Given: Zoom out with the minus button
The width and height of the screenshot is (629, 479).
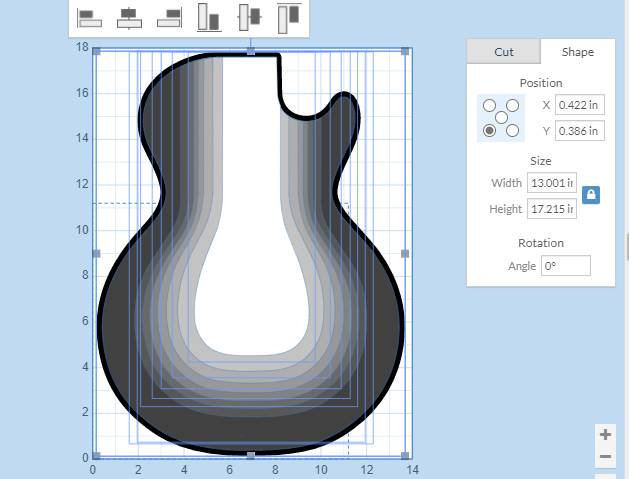Looking at the screenshot, I should click(604, 457).
